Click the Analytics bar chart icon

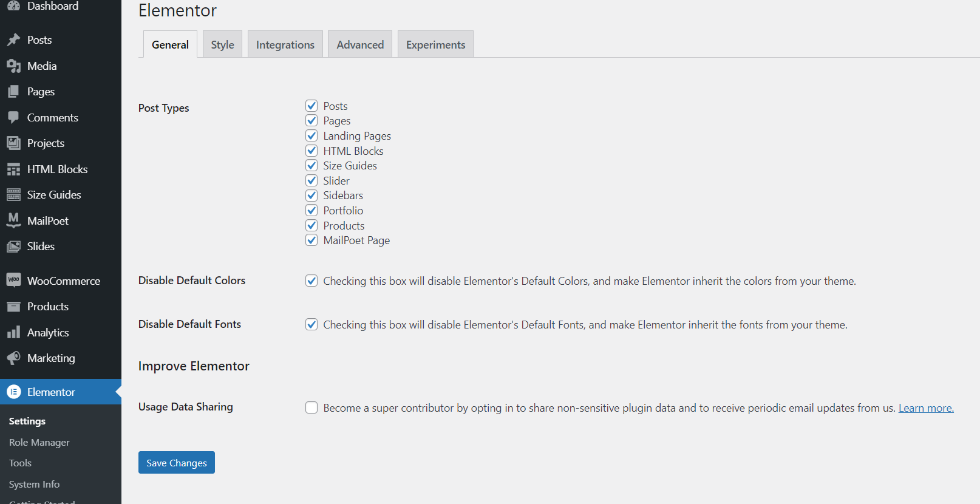[x=13, y=333]
